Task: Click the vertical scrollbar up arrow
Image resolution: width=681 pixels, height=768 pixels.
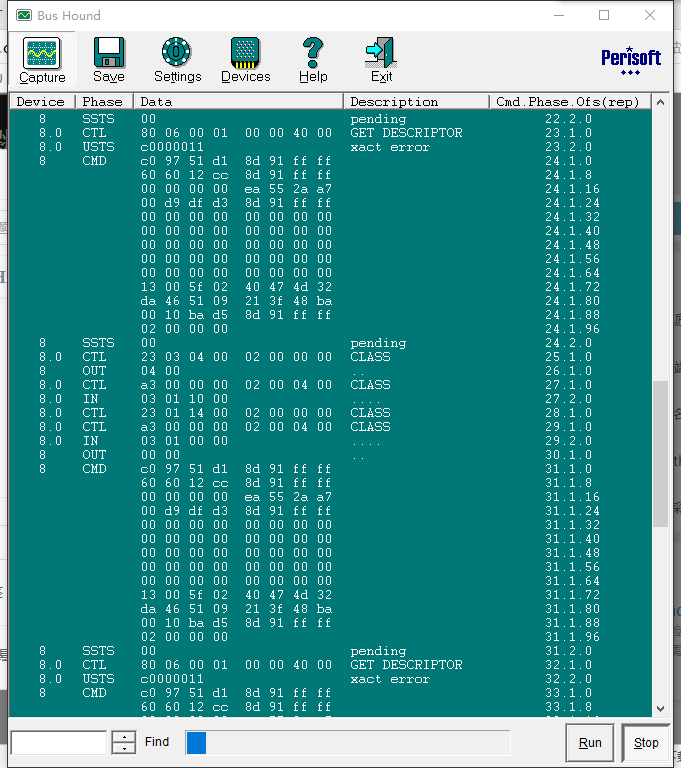Action: pyautogui.click(x=660, y=102)
